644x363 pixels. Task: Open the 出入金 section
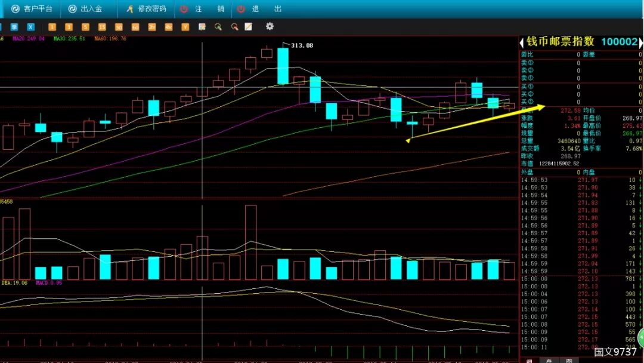click(x=85, y=8)
